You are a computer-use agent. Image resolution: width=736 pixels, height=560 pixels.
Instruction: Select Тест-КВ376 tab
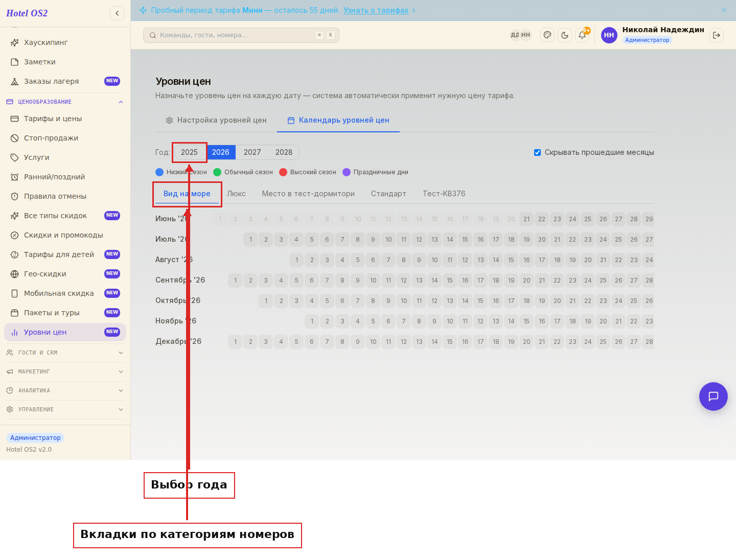coord(444,194)
